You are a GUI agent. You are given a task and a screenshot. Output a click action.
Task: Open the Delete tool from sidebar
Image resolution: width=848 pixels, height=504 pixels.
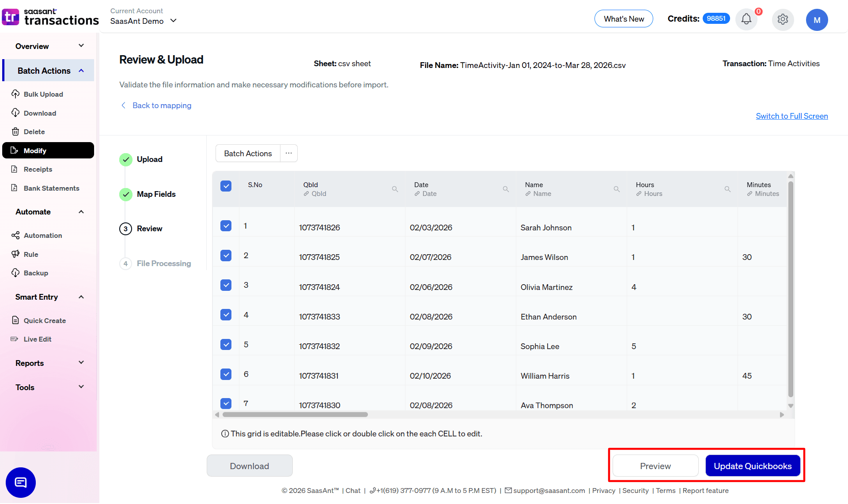tap(34, 132)
